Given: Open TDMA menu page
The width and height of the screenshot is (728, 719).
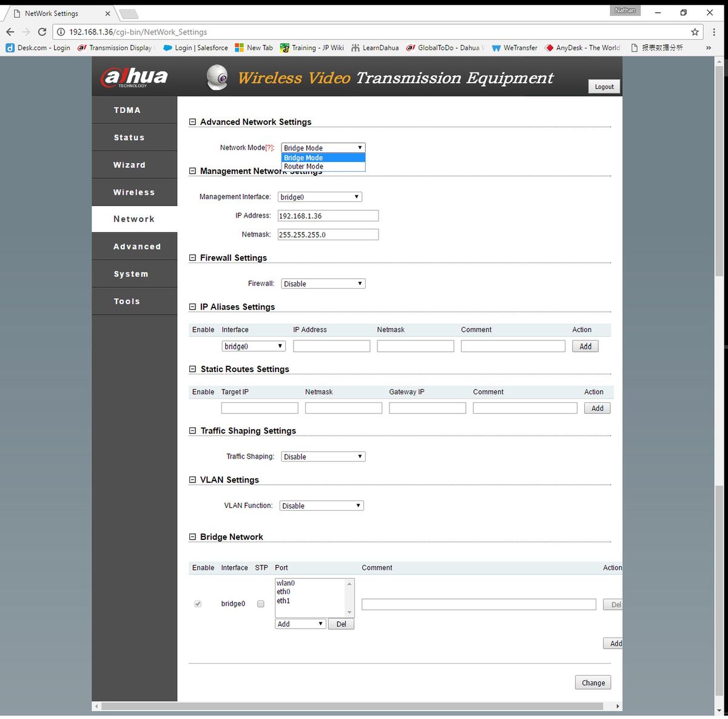Looking at the screenshot, I should pos(134,110).
